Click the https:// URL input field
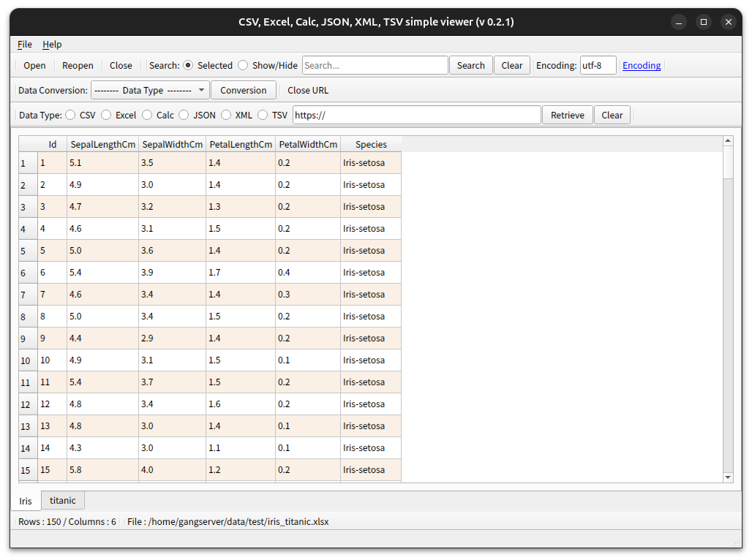Image resolution: width=752 pixels, height=560 pixels. pyautogui.click(x=417, y=115)
